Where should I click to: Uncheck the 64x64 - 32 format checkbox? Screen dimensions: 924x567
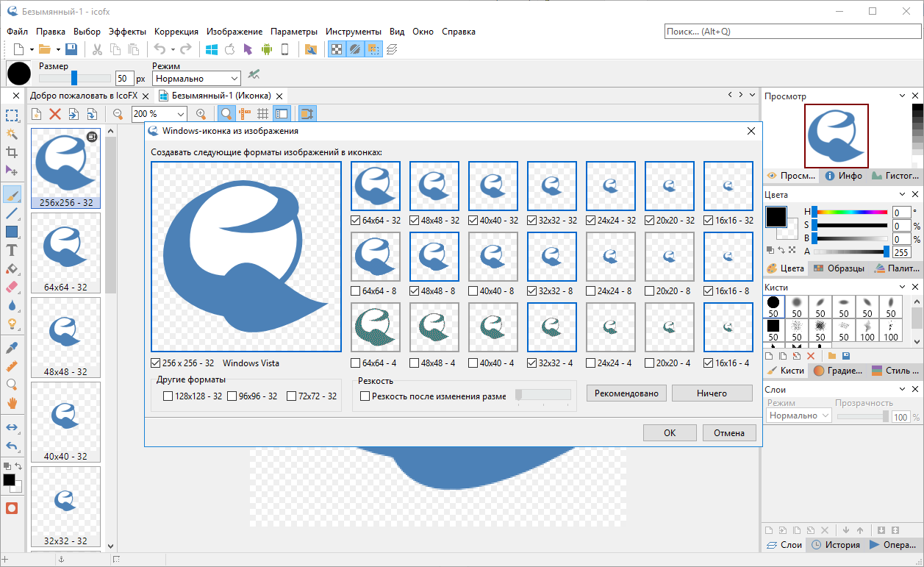356,220
